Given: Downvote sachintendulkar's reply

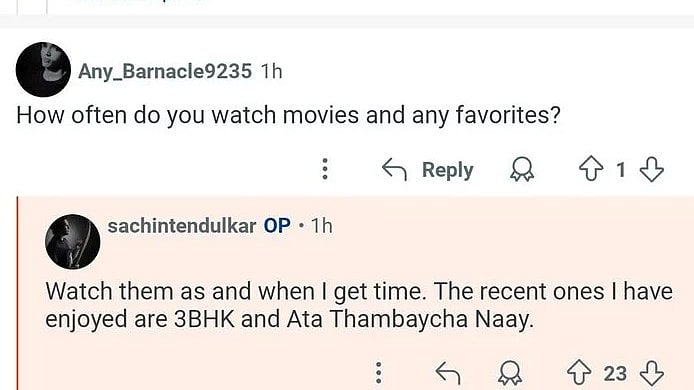Looking at the screenshot, I should point(652,373).
